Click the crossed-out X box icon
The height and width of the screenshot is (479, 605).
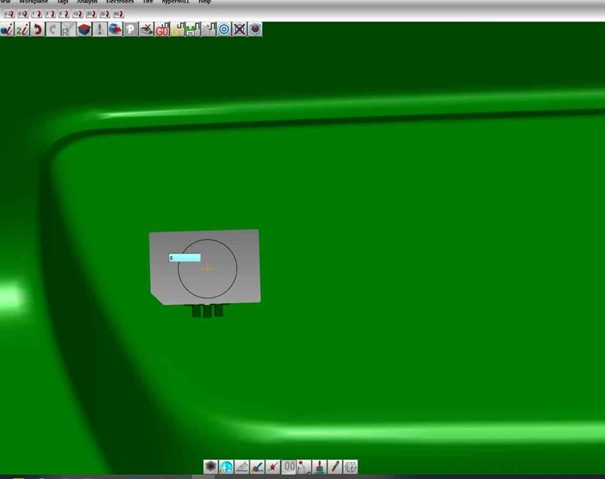[239, 30]
